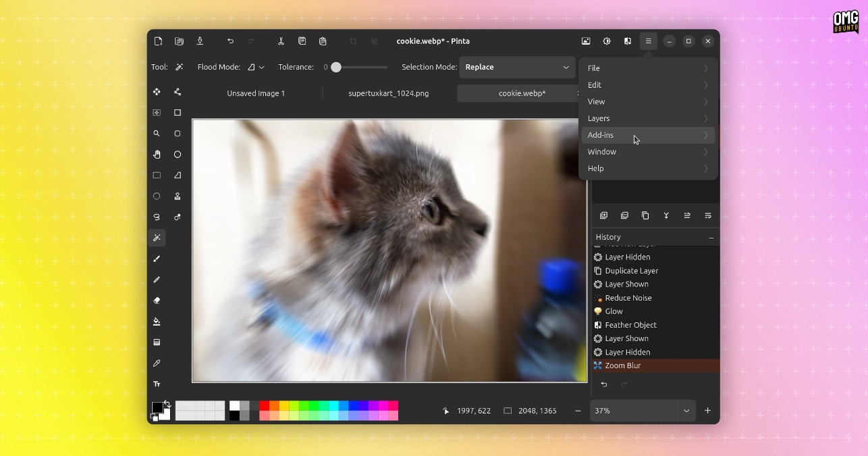Merge the layer down using panel icon
Viewport: 868px width, 456px height.
(x=666, y=216)
